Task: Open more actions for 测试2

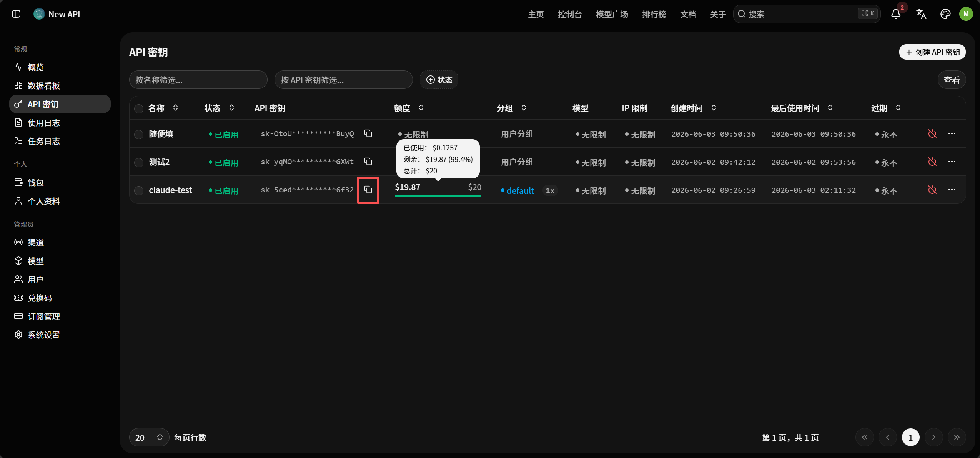Action: click(x=952, y=162)
